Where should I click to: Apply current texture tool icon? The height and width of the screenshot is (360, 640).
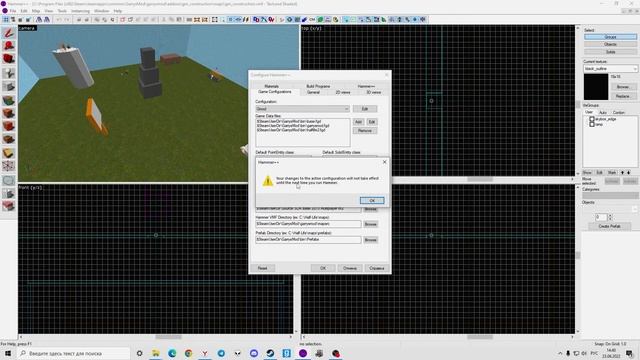(9, 113)
